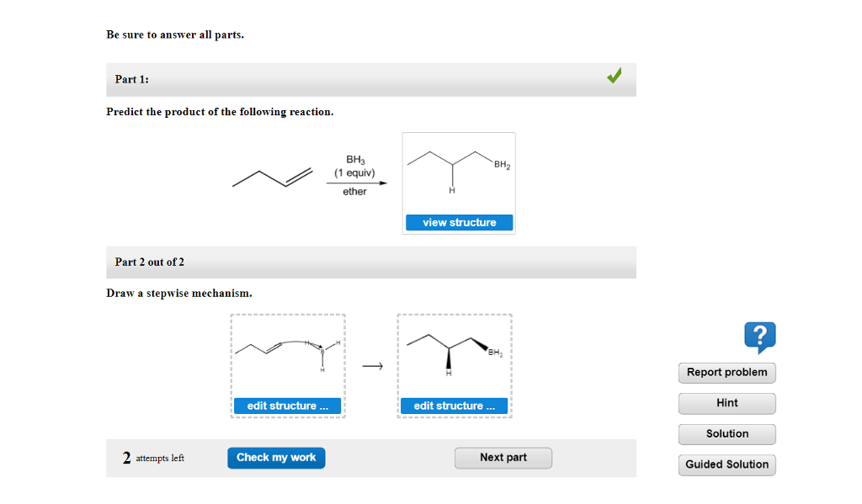Select the product structure drawing in Part 1

458,168
